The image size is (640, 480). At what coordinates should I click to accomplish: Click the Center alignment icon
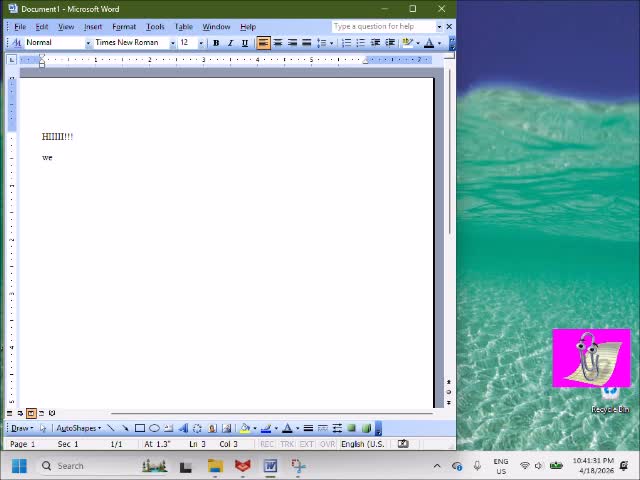(278, 43)
